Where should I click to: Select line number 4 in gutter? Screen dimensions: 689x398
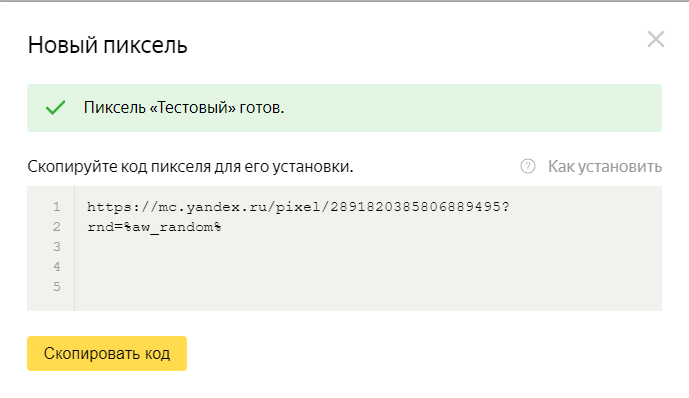57,267
